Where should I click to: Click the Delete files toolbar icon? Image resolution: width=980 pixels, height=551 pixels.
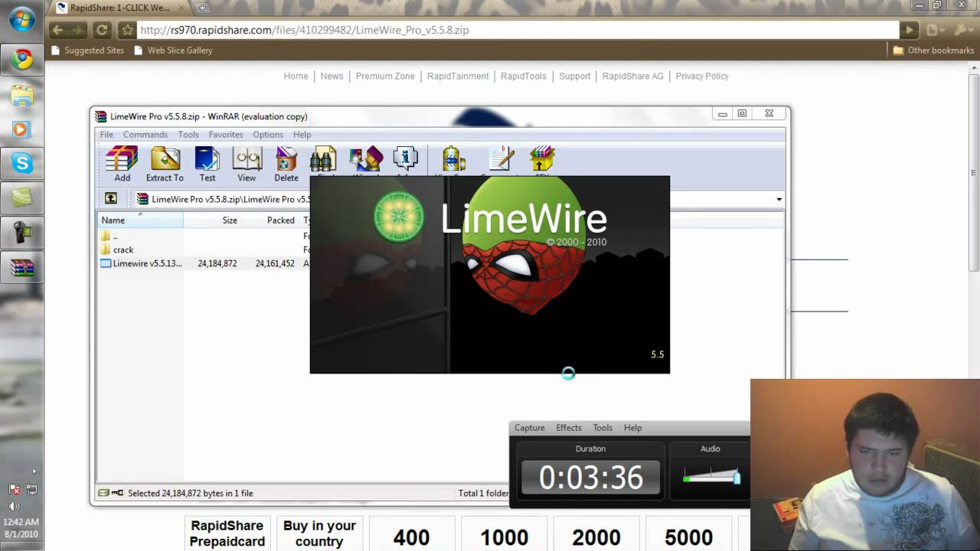(x=286, y=164)
